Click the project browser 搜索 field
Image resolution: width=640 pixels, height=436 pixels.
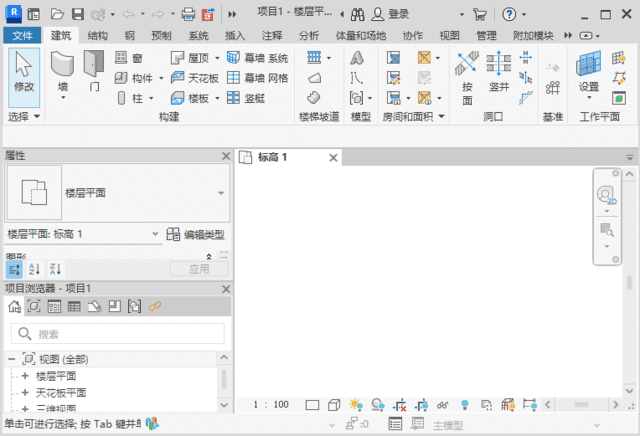pyautogui.click(x=118, y=334)
